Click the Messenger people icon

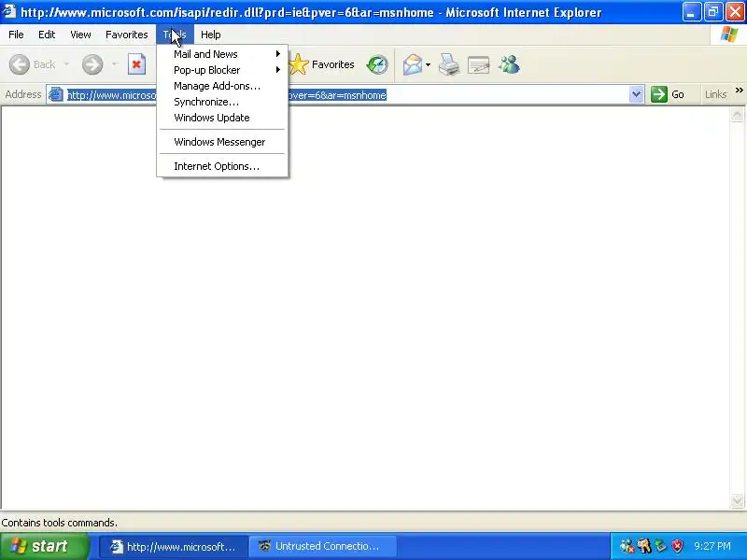pyautogui.click(x=509, y=64)
